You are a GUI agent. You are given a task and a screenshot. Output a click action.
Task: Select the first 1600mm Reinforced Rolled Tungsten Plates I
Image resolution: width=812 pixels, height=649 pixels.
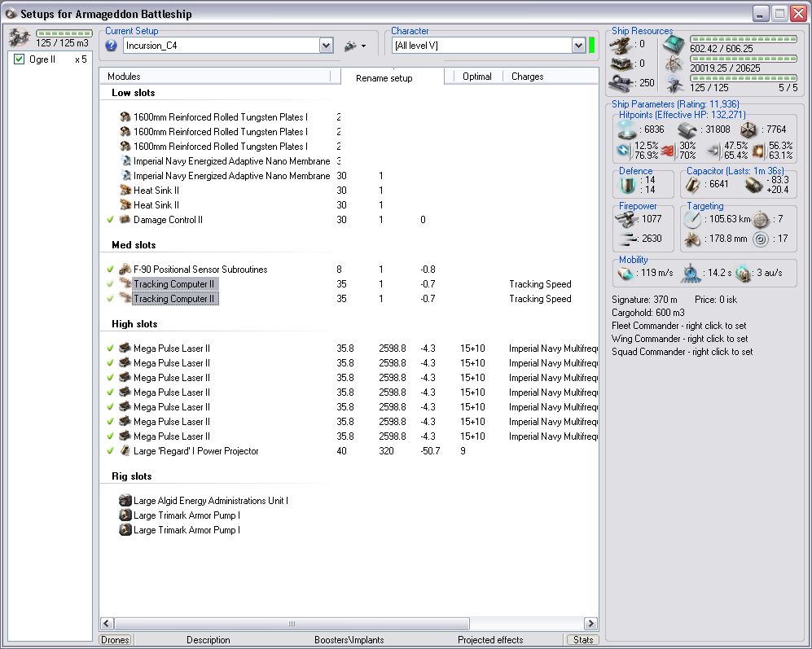coord(220,117)
